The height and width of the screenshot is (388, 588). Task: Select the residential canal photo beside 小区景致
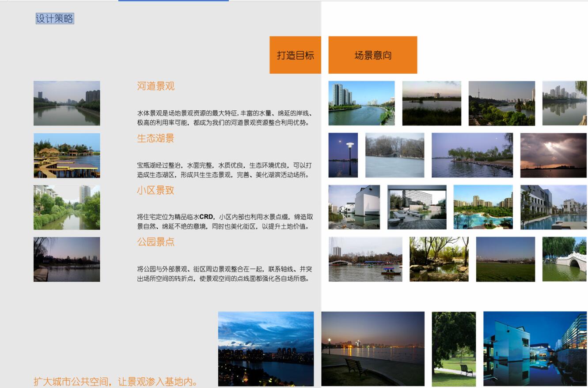coord(67,207)
